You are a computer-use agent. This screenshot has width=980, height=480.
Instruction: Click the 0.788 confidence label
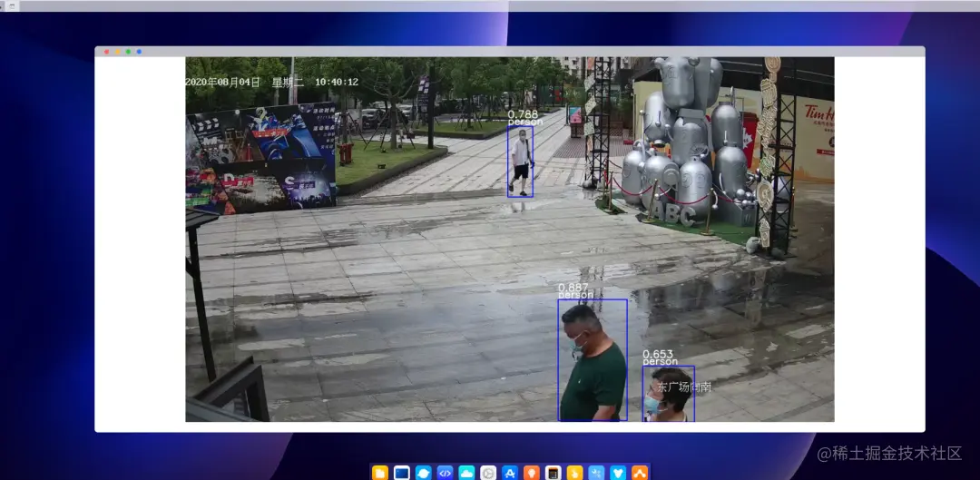pyautogui.click(x=523, y=114)
